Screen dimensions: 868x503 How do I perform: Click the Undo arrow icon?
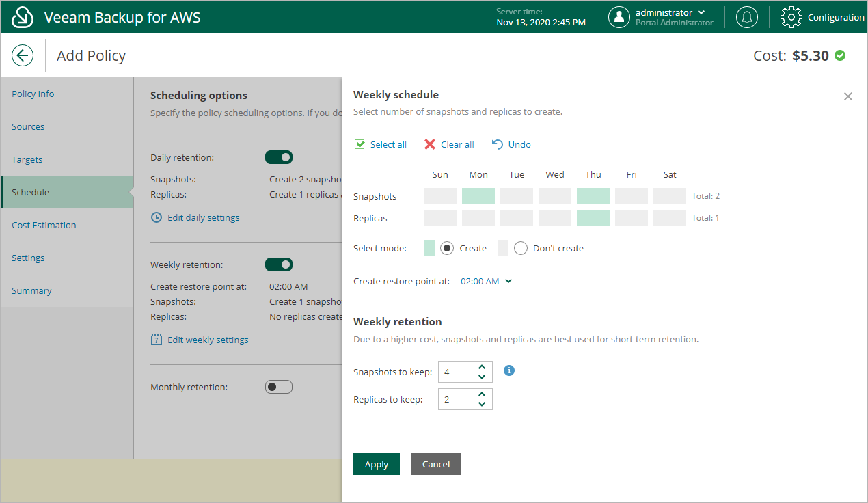coord(497,144)
